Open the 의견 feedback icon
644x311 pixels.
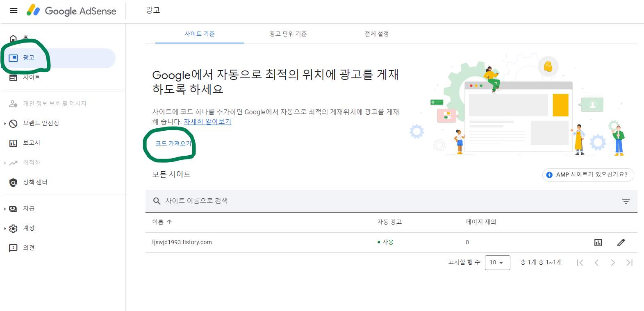pyautogui.click(x=13, y=248)
